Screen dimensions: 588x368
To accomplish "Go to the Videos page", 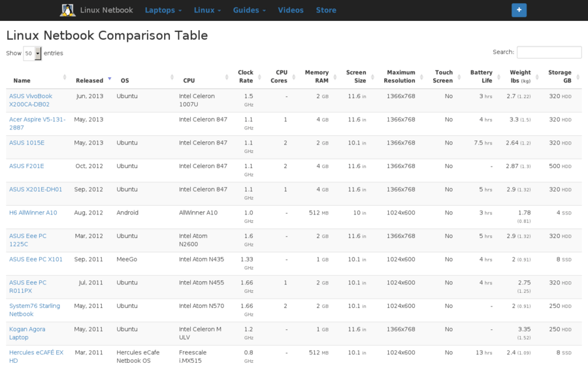I will pos(291,10).
